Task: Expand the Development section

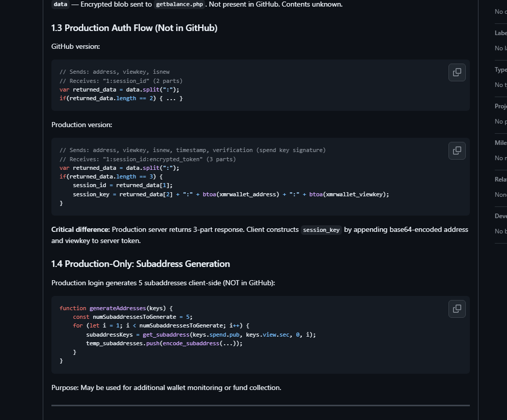Action: pyautogui.click(x=500, y=216)
